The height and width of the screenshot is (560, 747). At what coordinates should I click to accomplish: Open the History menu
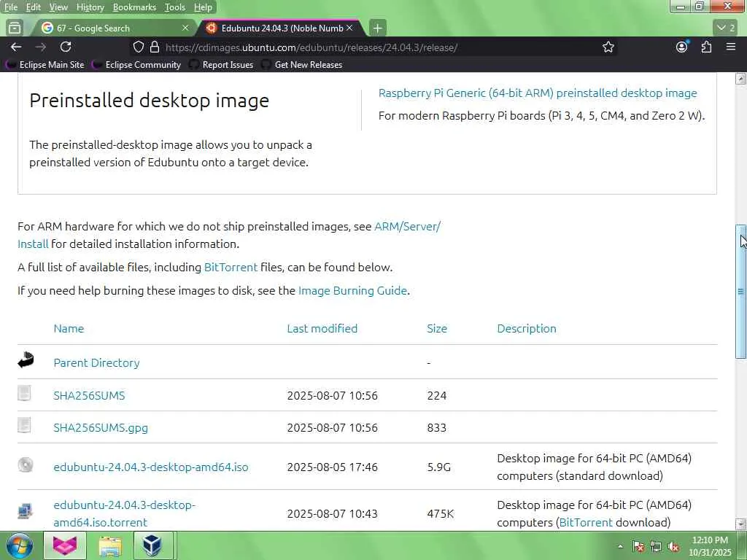90,7
